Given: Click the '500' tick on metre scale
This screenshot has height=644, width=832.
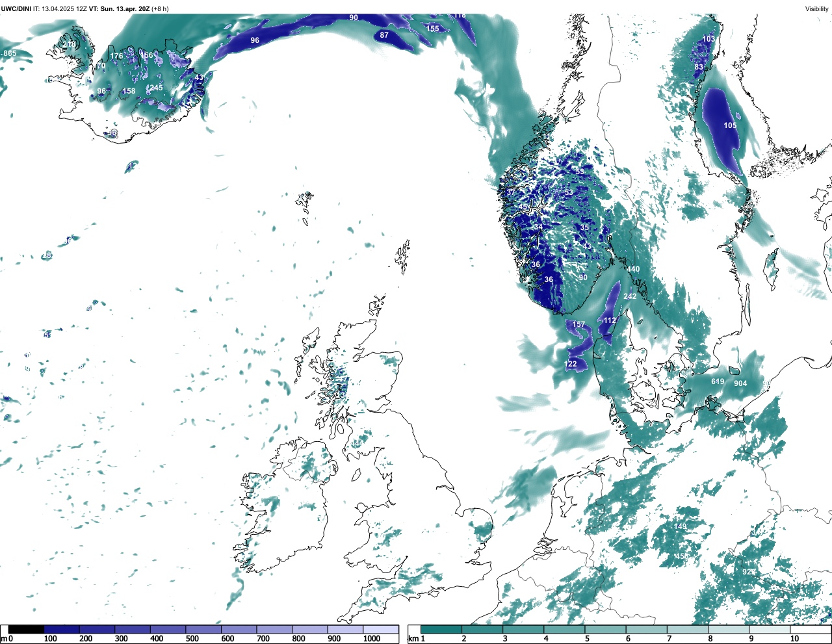Looking at the screenshot, I should pos(192,639).
